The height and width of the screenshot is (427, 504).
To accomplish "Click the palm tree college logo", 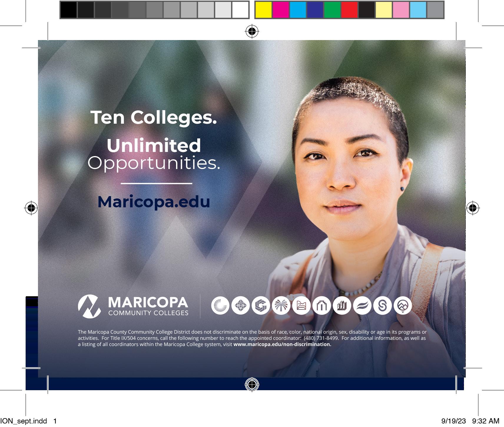I will tap(281, 306).
